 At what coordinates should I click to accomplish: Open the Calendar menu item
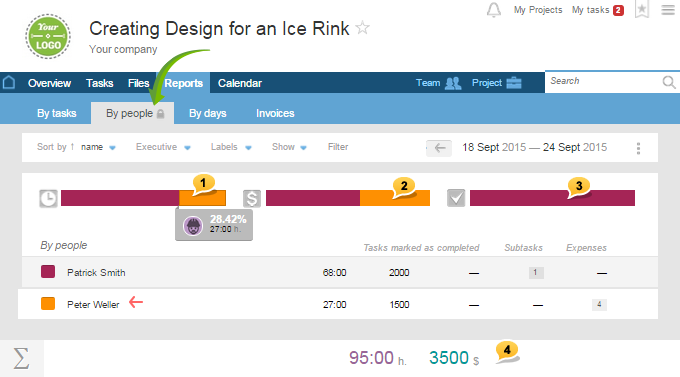coord(239,83)
